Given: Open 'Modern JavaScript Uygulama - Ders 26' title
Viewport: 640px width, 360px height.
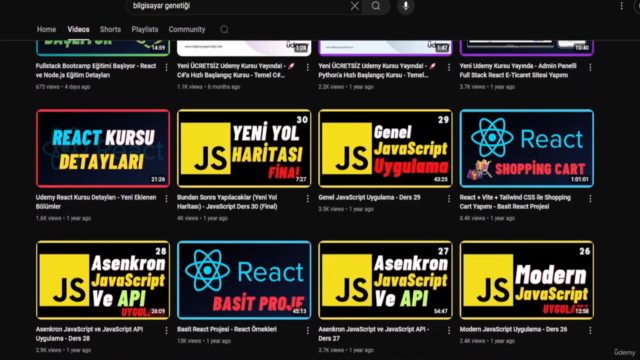Looking at the screenshot, I should (x=513, y=329).
